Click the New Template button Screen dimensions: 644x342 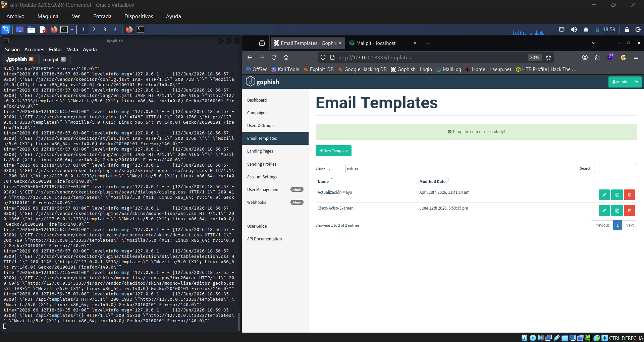(333, 151)
